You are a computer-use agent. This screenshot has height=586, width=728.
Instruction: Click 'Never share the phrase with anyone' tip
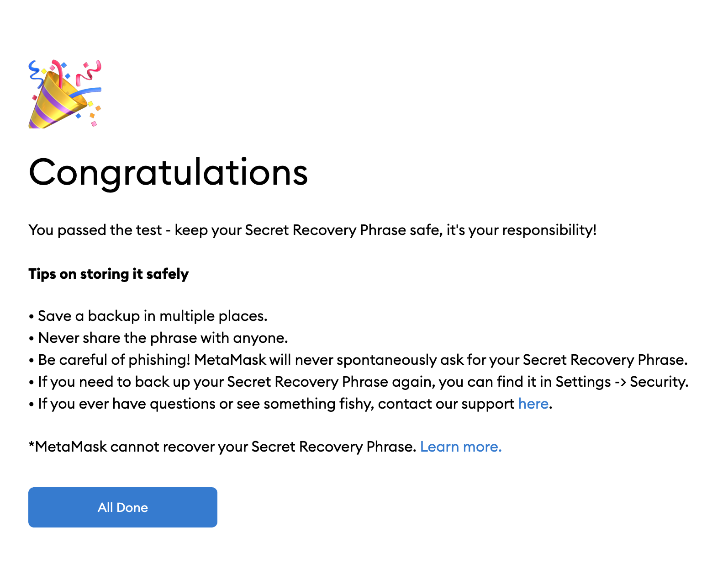coord(163,338)
